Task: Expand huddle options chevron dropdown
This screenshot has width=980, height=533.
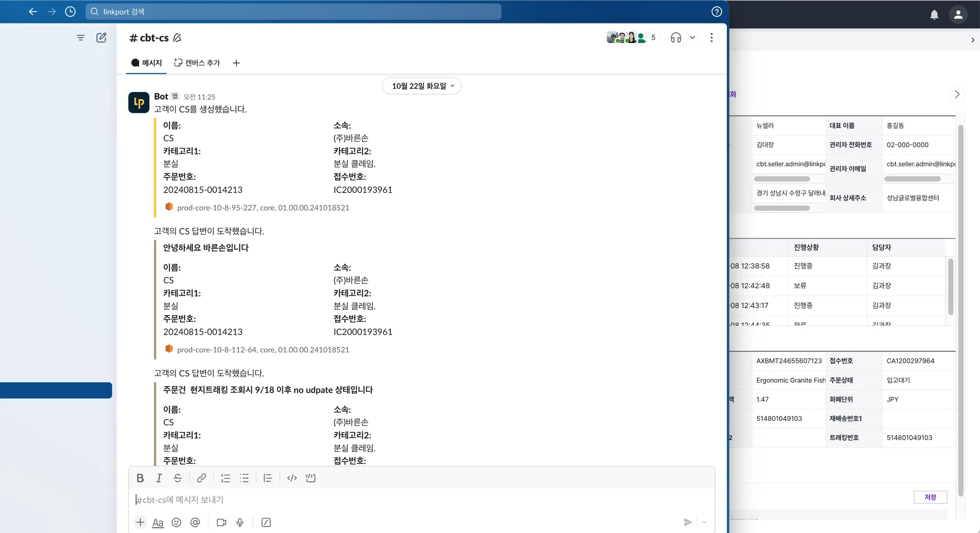Action: pyautogui.click(x=692, y=37)
